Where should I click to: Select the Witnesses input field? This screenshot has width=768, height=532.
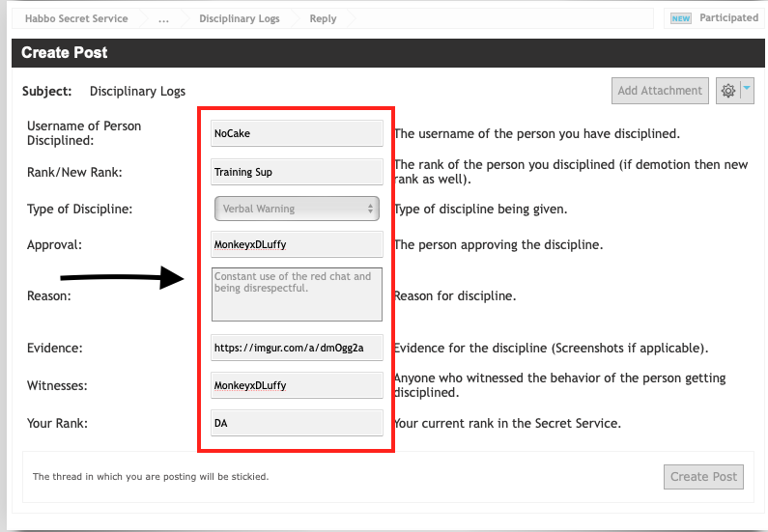[297, 385]
